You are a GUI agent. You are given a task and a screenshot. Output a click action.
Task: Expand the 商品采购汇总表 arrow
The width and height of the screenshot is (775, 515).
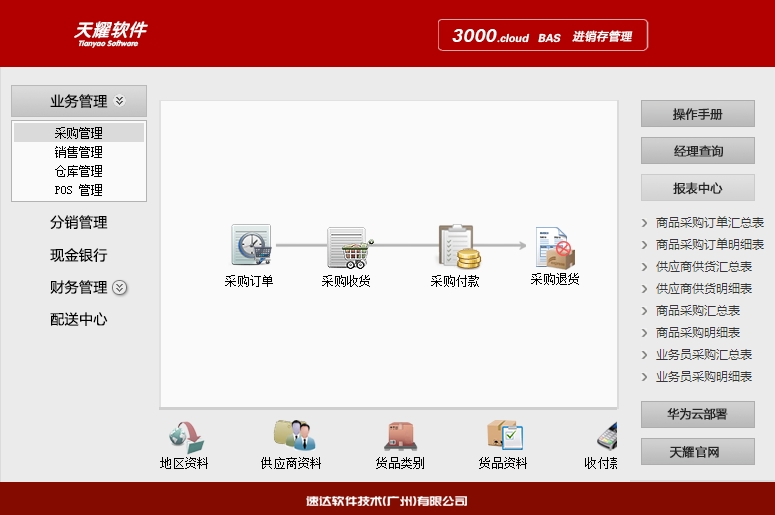(644, 311)
